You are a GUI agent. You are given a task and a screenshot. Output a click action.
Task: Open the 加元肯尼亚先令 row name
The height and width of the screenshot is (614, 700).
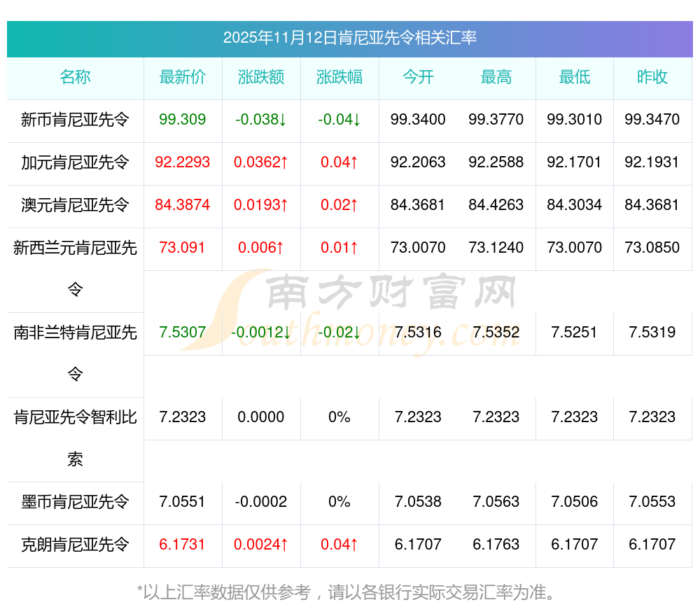click(x=75, y=162)
